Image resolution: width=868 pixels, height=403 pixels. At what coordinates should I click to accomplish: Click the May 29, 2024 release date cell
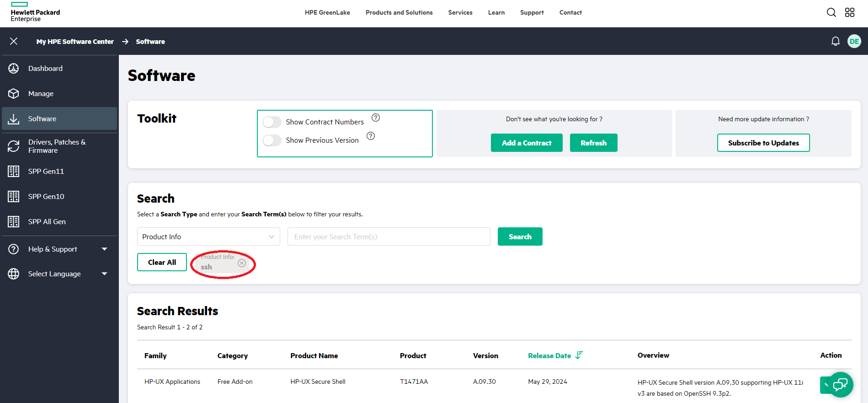[548, 382]
